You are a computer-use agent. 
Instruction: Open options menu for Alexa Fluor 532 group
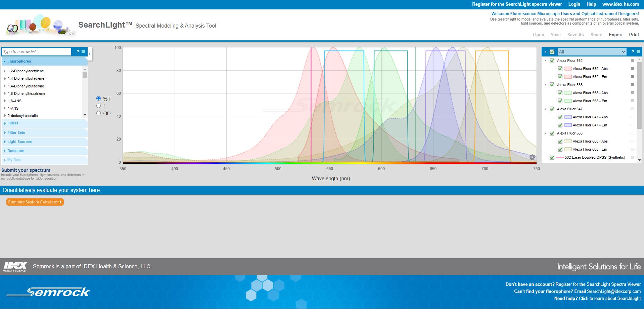click(633, 61)
